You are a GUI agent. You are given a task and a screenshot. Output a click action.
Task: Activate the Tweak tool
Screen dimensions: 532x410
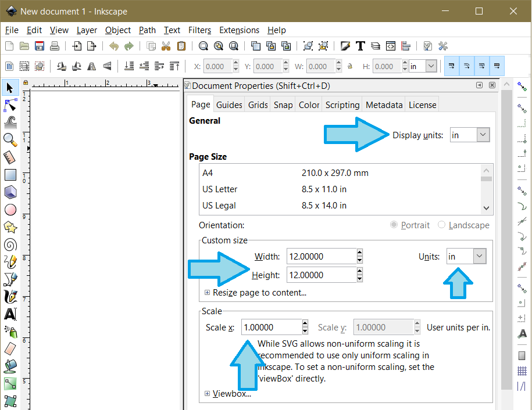pos(10,123)
